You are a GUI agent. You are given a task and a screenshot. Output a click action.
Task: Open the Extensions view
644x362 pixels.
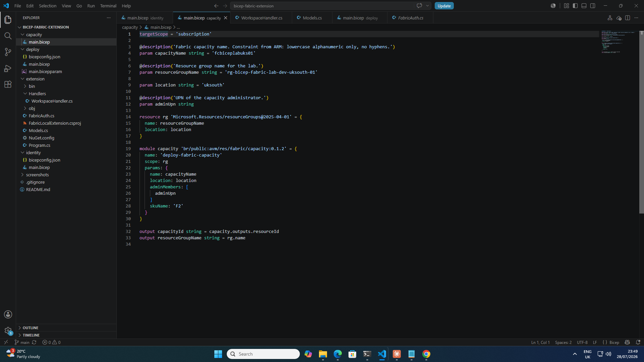[x=8, y=84]
